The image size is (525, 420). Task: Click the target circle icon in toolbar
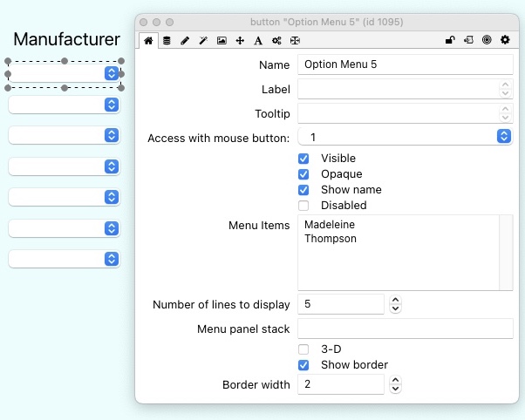[487, 40]
